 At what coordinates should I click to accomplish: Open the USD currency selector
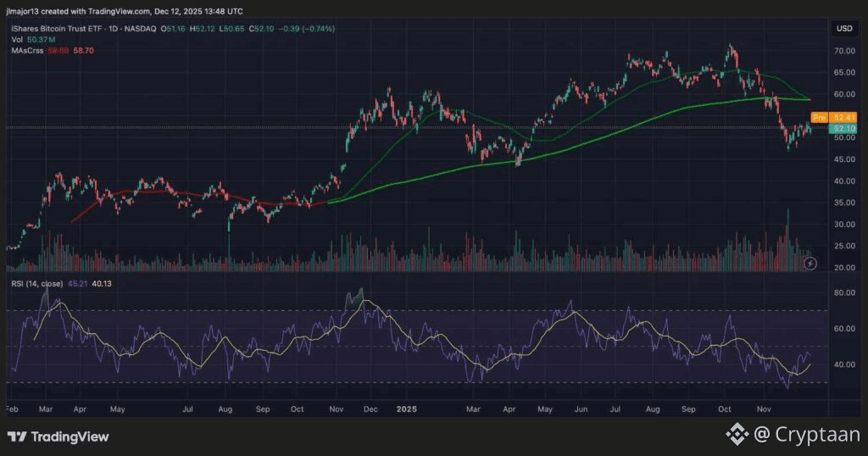844,29
